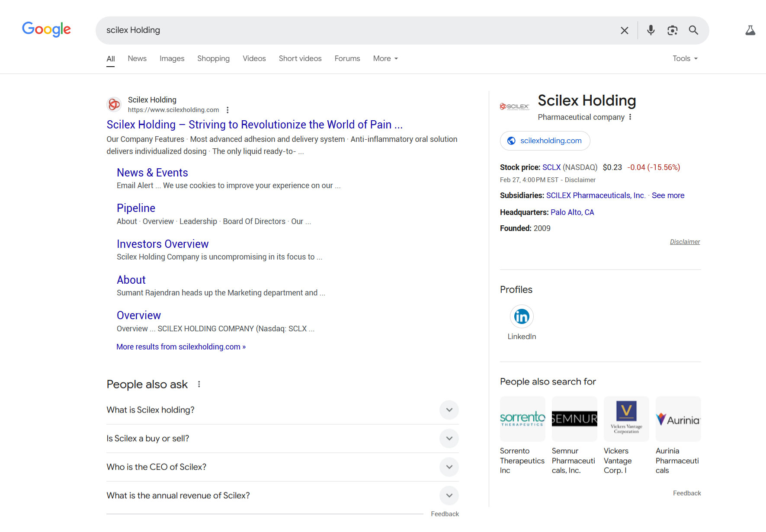This screenshot has width=766, height=532.
Task: Open three-dot menu beside scilexholding.com URL
Action: click(228, 110)
